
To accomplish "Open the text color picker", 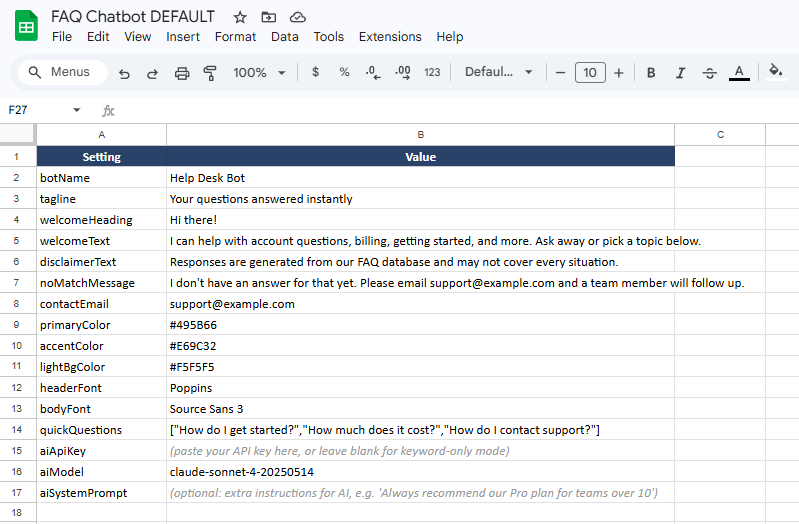I will [739, 73].
